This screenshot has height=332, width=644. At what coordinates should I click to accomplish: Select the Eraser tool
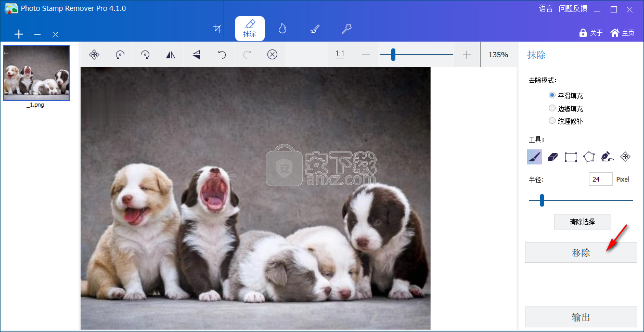(x=553, y=157)
